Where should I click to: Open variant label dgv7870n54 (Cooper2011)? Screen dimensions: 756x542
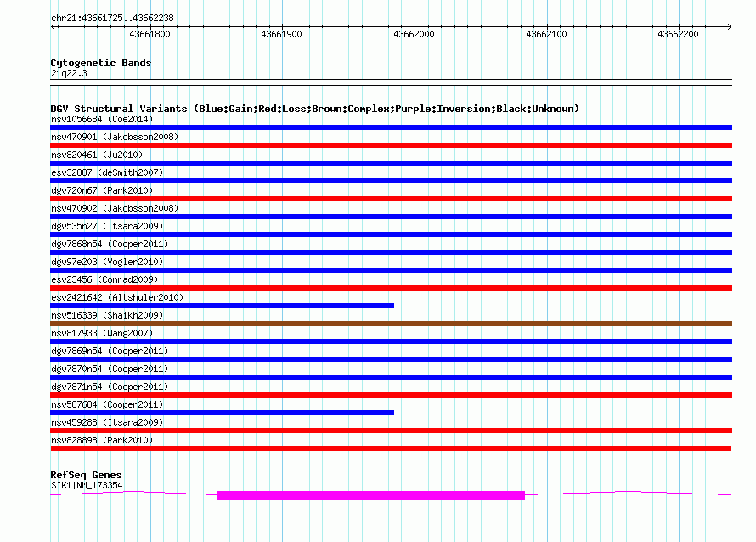tap(110, 369)
